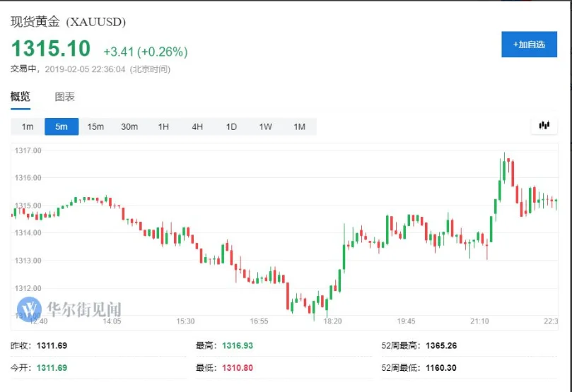The height and width of the screenshot is (392, 572).
Task: Choose the 15m interval
Action: [95, 126]
